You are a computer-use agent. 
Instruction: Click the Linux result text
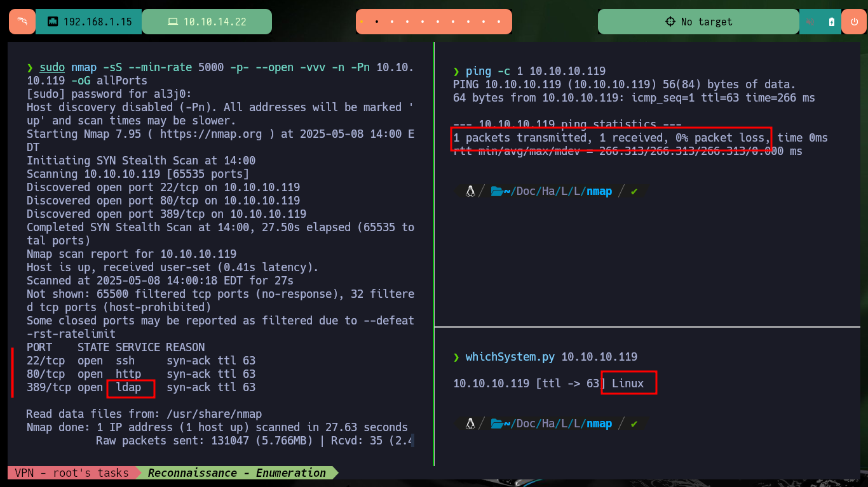628,384
